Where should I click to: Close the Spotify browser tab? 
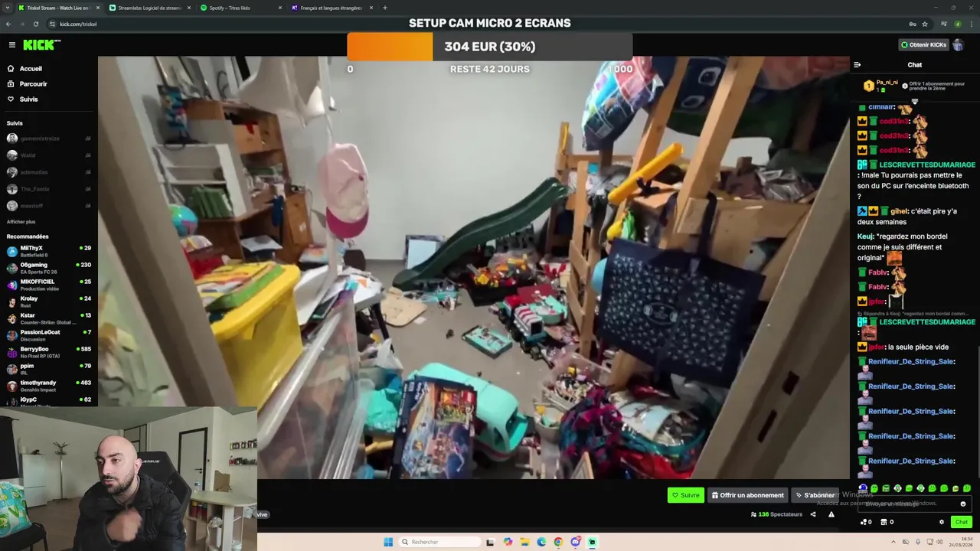point(280,8)
